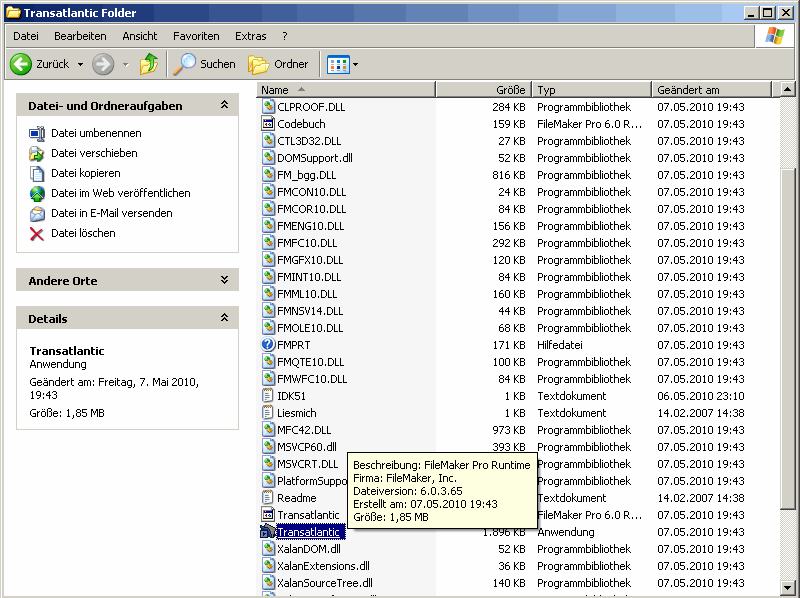Screen dimensions: 800x598
Task: Open the Favoriten menu
Action: coord(196,36)
